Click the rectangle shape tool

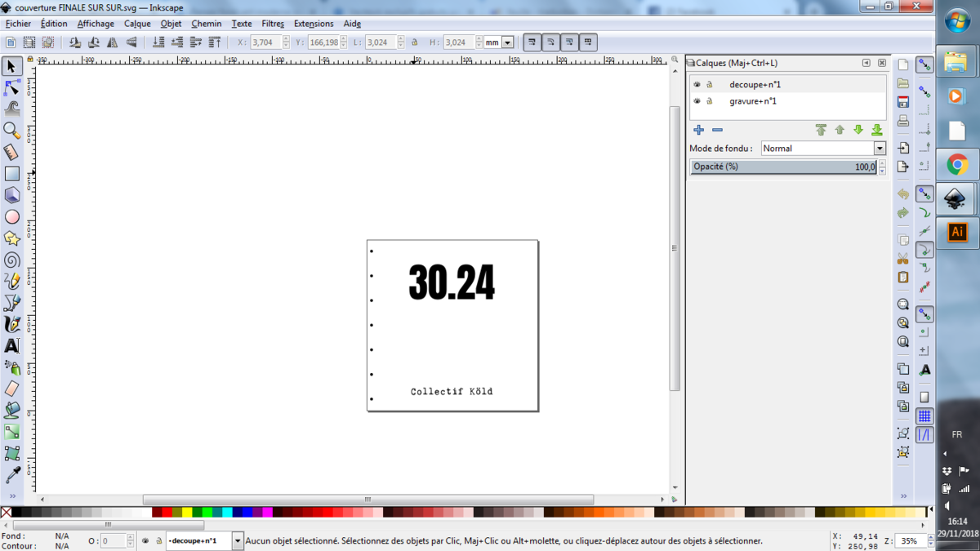pyautogui.click(x=12, y=174)
